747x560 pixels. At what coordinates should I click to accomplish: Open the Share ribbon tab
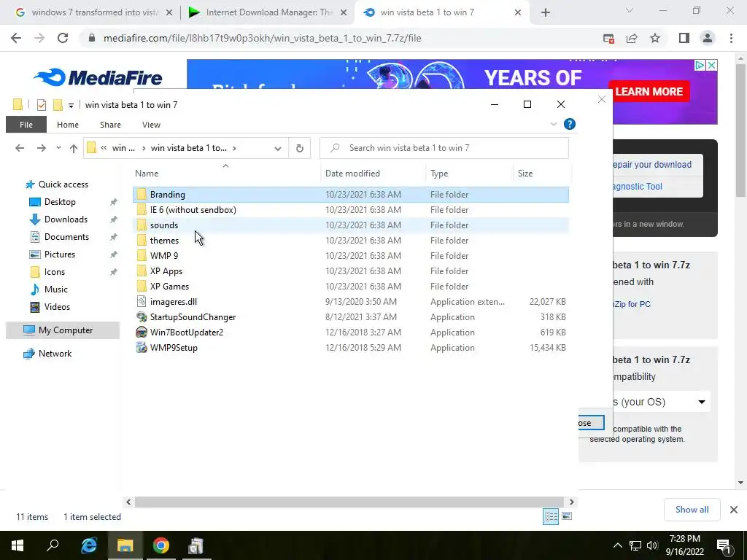pos(110,125)
